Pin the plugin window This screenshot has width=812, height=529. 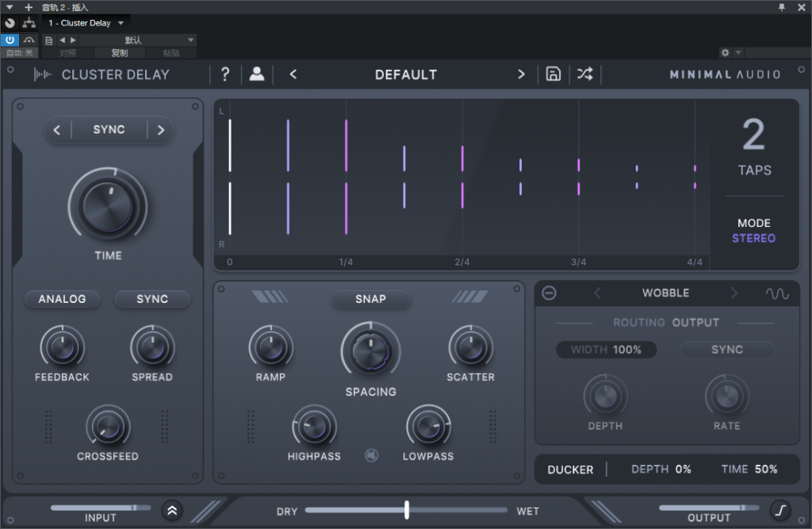coord(781,7)
